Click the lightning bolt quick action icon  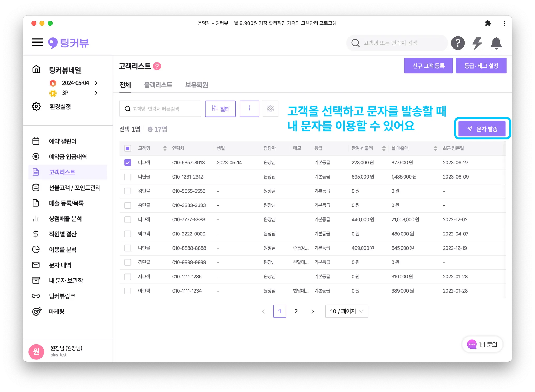point(477,43)
